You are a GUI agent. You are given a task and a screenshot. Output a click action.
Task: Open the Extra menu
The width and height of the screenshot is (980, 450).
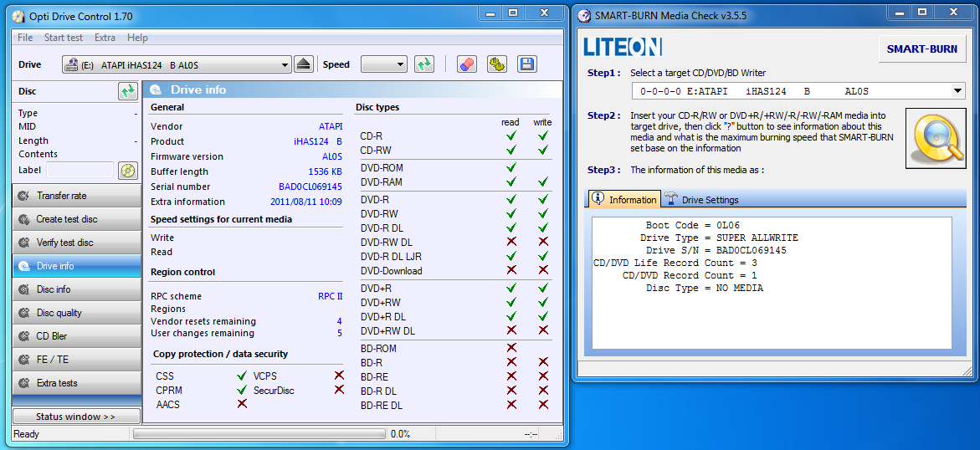point(105,38)
